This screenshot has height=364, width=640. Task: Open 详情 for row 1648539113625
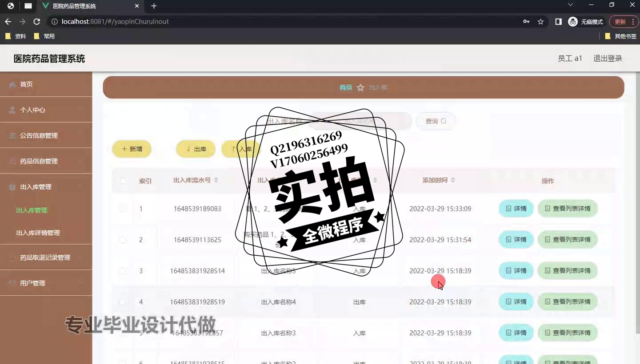coord(516,240)
